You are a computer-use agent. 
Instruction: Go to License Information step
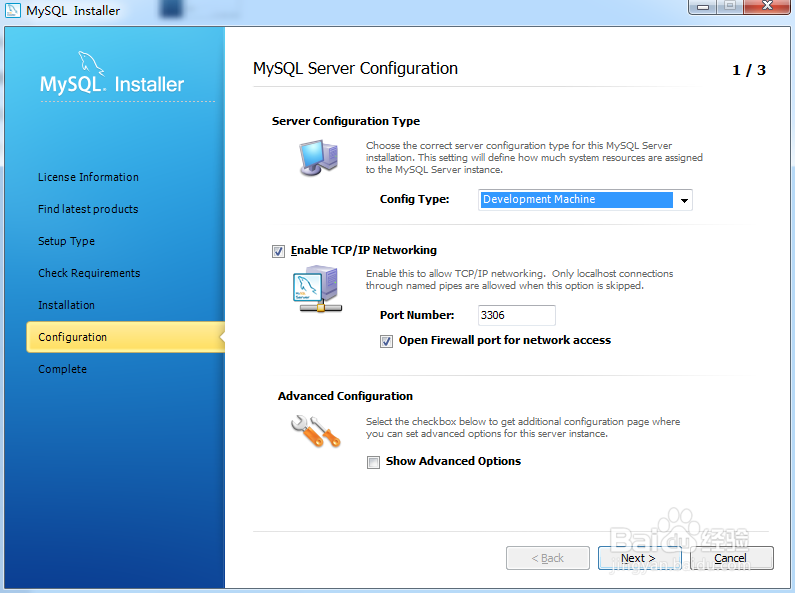tap(88, 177)
